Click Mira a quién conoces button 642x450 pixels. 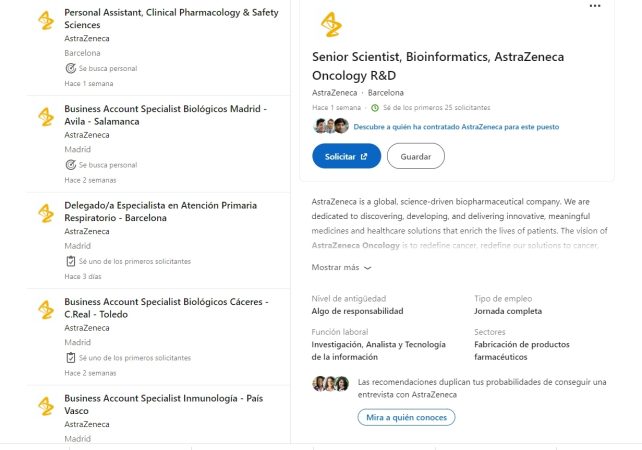pyautogui.click(x=406, y=417)
